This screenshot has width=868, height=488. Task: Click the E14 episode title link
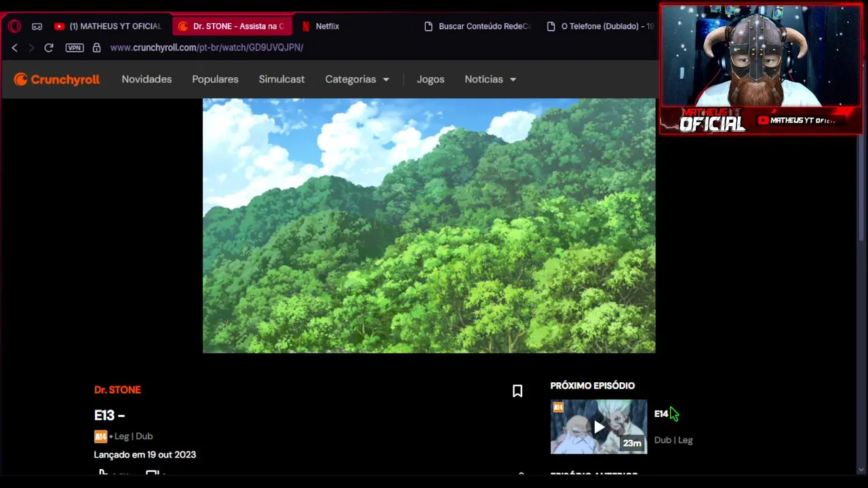pyautogui.click(x=661, y=414)
